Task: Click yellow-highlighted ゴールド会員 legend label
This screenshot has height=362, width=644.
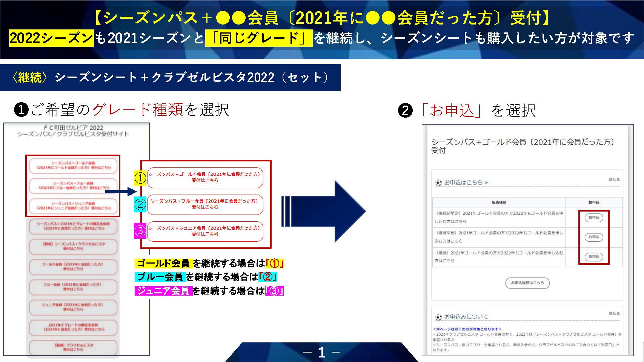Action: (x=163, y=263)
